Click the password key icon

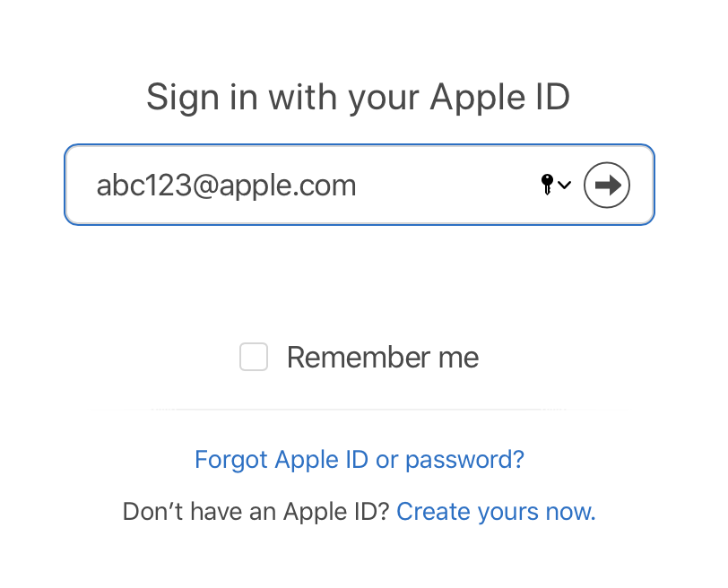[x=548, y=185]
